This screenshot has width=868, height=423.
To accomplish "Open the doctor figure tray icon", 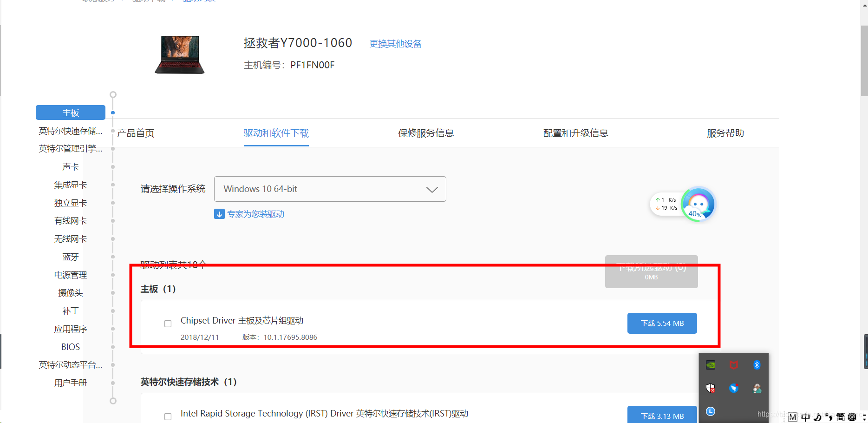I will point(757,388).
